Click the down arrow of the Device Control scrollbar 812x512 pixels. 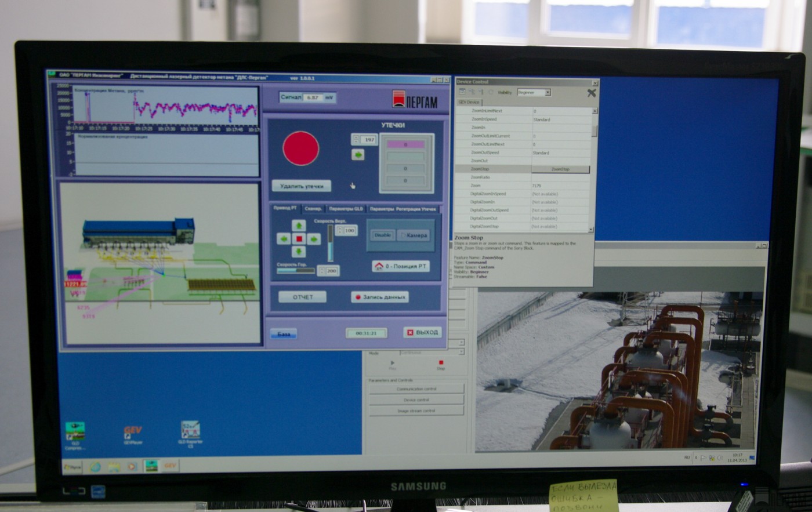pyautogui.click(x=591, y=230)
